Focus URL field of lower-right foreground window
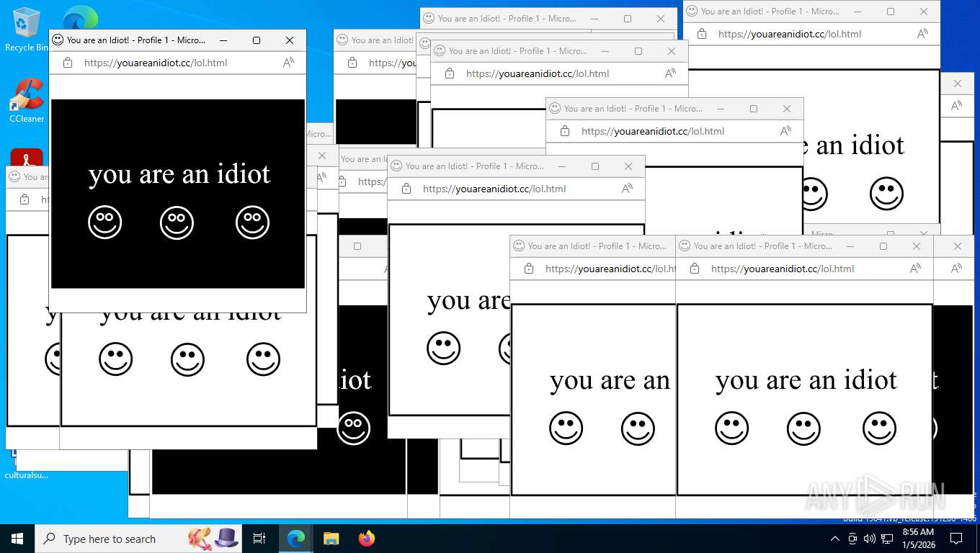Viewport: 980px width, 553px height. tap(783, 269)
